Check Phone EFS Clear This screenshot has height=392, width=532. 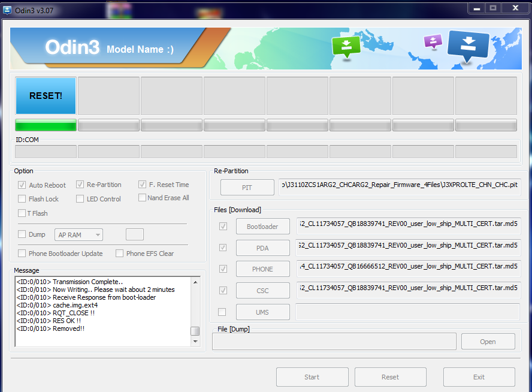click(x=119, y=253)
